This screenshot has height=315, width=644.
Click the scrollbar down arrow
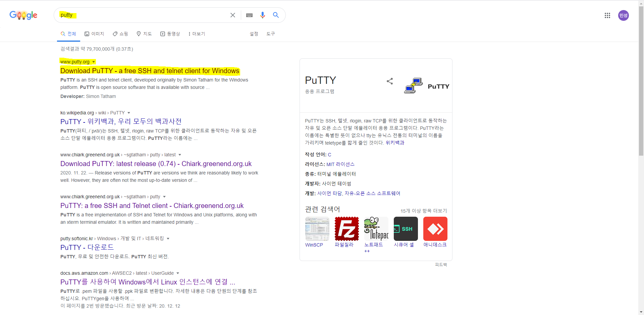(641, 312)
